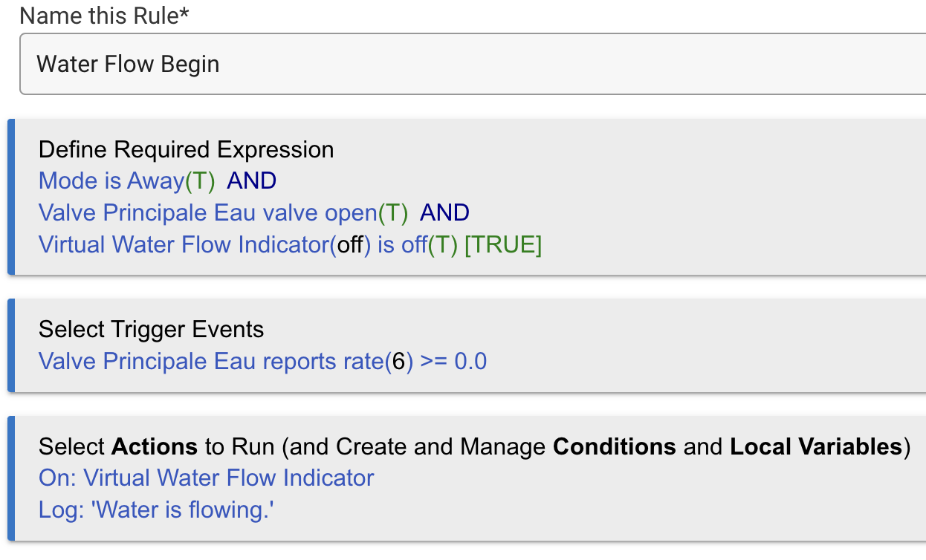Open the 'Select Trigger Events' section

click(x=151, y=329)
